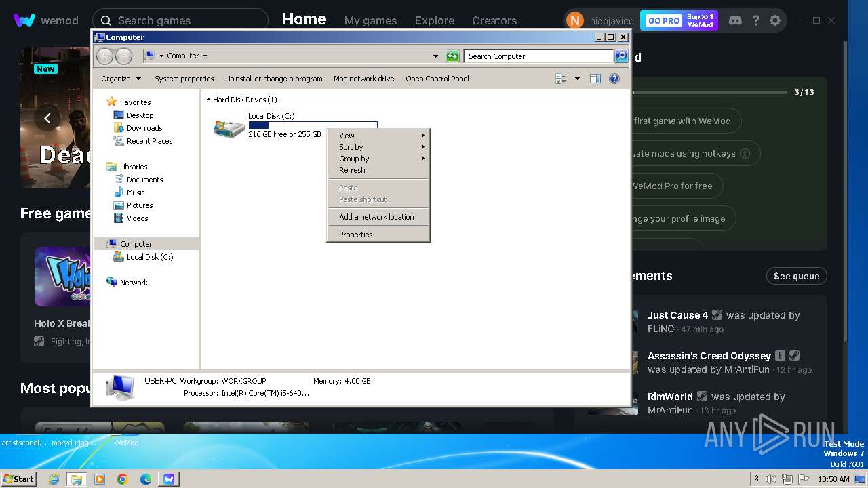
Task: Open Chrome from the taskbar
Action: click(x=122, y=479)
